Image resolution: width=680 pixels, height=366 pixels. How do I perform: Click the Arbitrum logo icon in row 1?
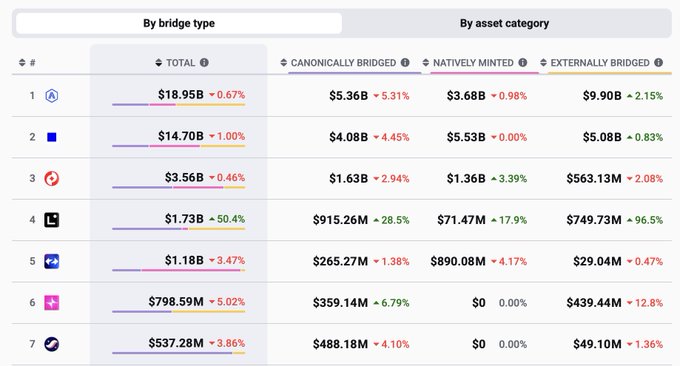pyautogui.click(x=52, y=95)
